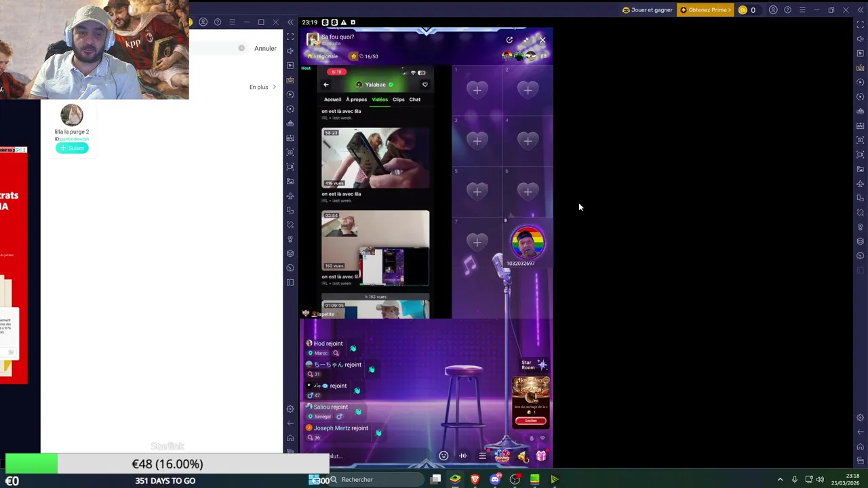Select the Vidéos tab
The width and height of the screenshot is (868, 488).
[x=380, y=100]
